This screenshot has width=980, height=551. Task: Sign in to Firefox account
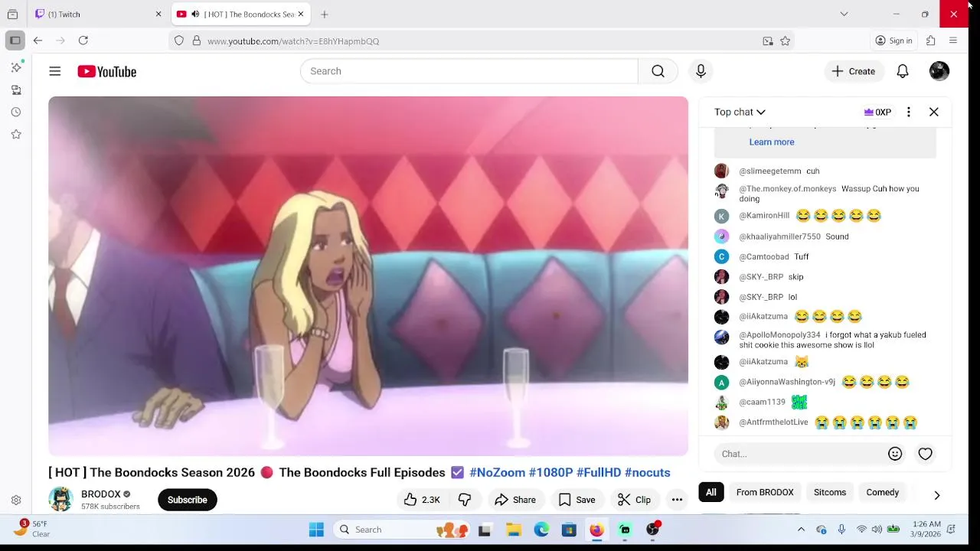pos(893,41)
